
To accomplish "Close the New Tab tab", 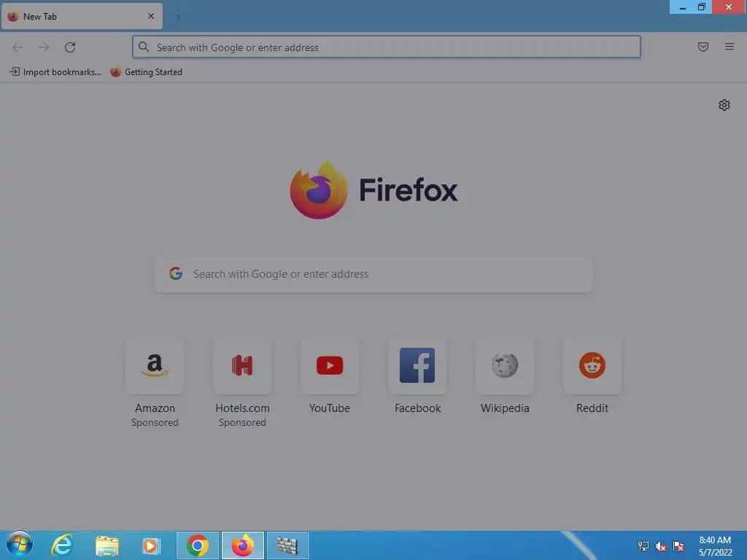I will pos(151,16).
